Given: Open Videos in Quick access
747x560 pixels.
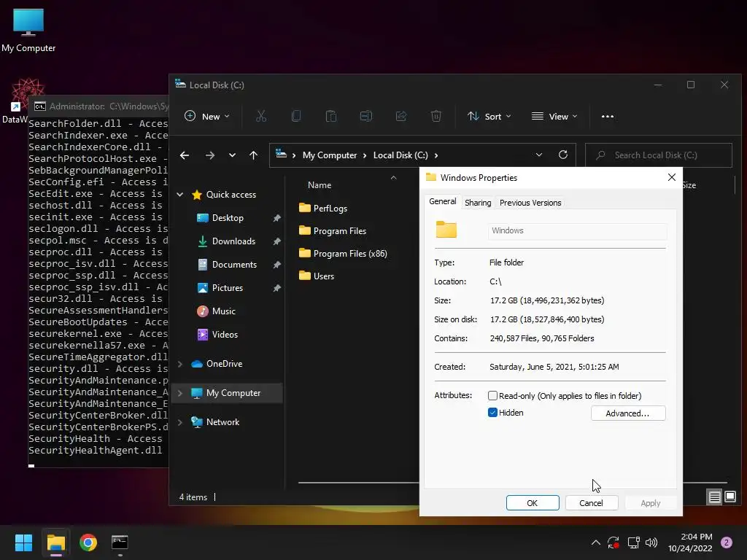Looking at the screenshot, I should pos(225,334).
